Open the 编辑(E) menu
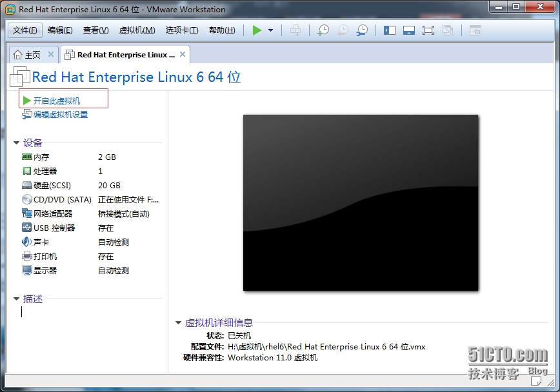560x392 pixels. [60, 30]
